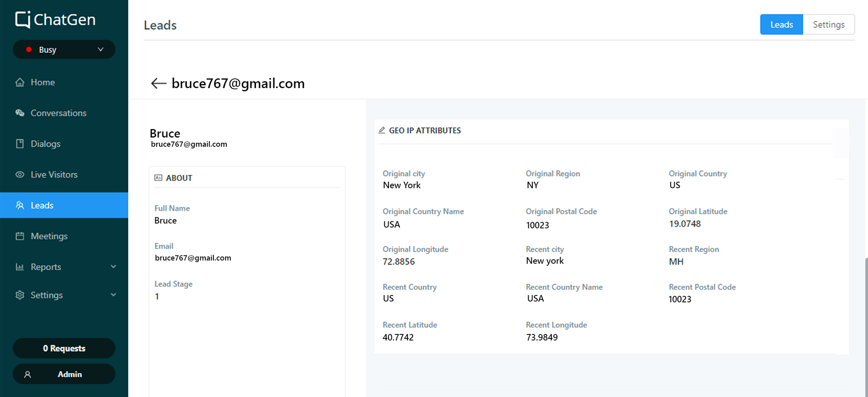Open the Admin account button
The image size is (868, 397).
coord(64,374)
